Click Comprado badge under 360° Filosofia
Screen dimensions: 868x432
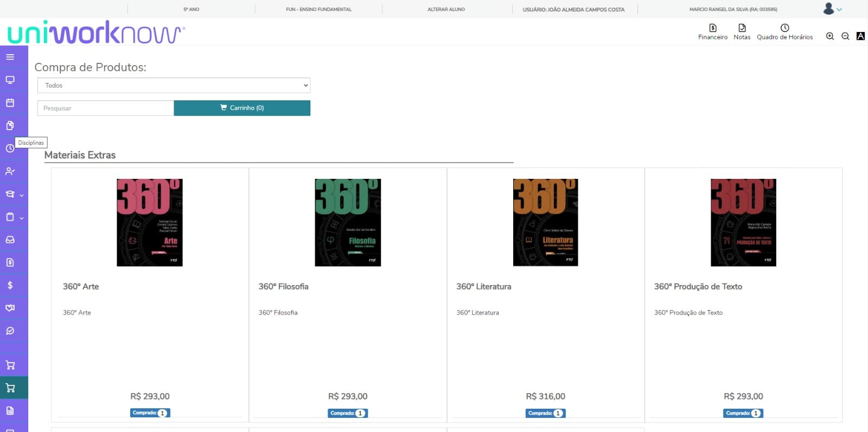[348, 413]
